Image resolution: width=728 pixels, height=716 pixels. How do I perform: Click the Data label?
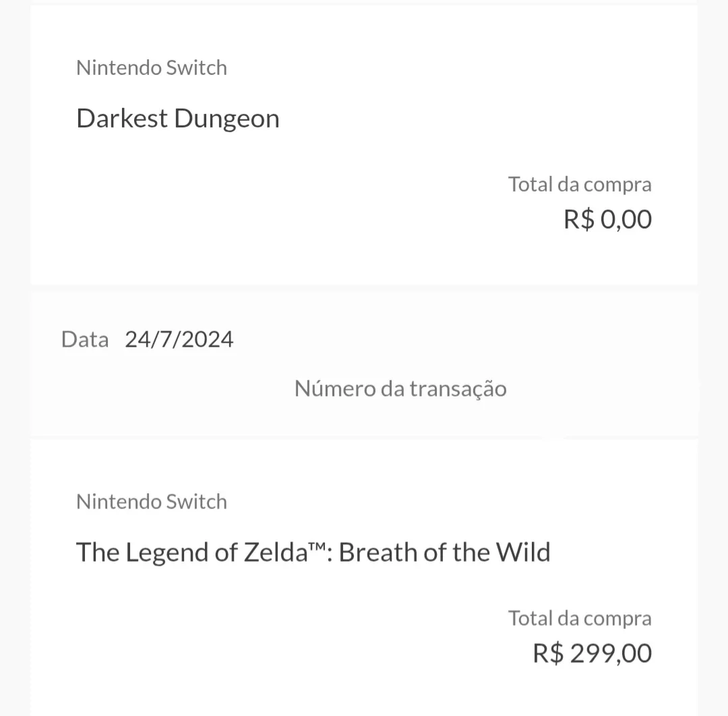click(85, 339)
